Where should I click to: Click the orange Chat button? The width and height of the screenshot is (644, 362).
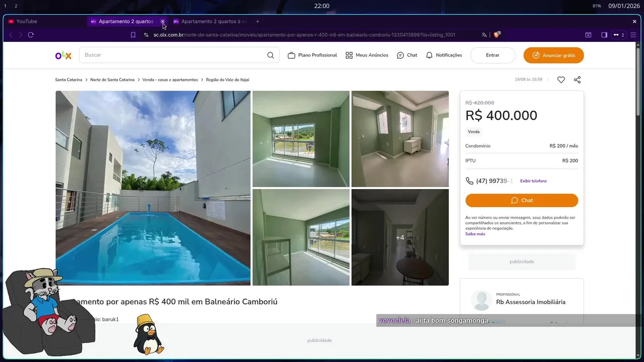coord(522,200)
